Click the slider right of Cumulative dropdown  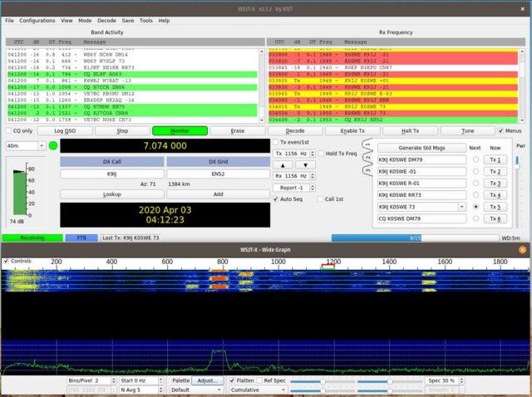pyautogui.click(x=323, y=390)
